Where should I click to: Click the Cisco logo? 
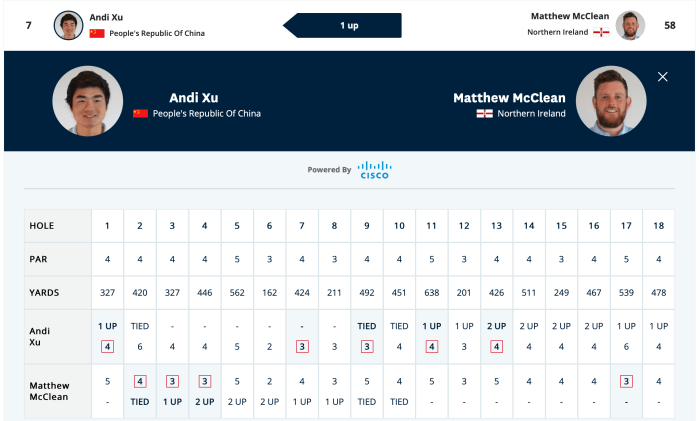[x=374, y=170]
